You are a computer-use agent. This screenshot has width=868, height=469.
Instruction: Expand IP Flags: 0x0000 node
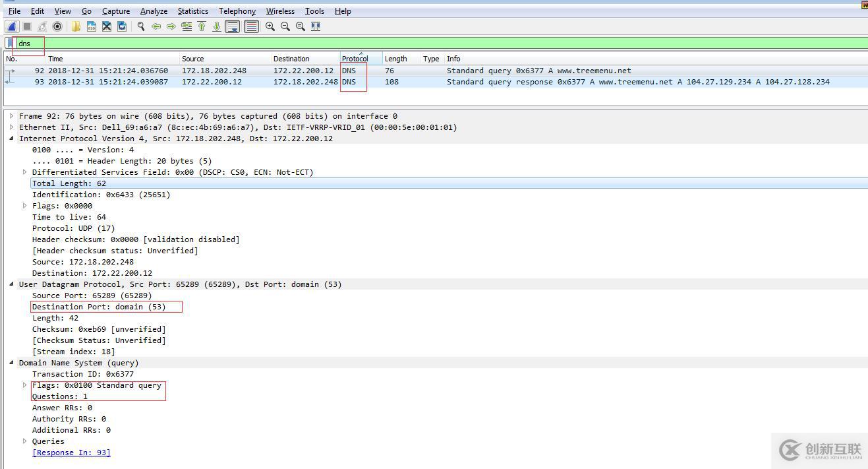click(25, 206)
